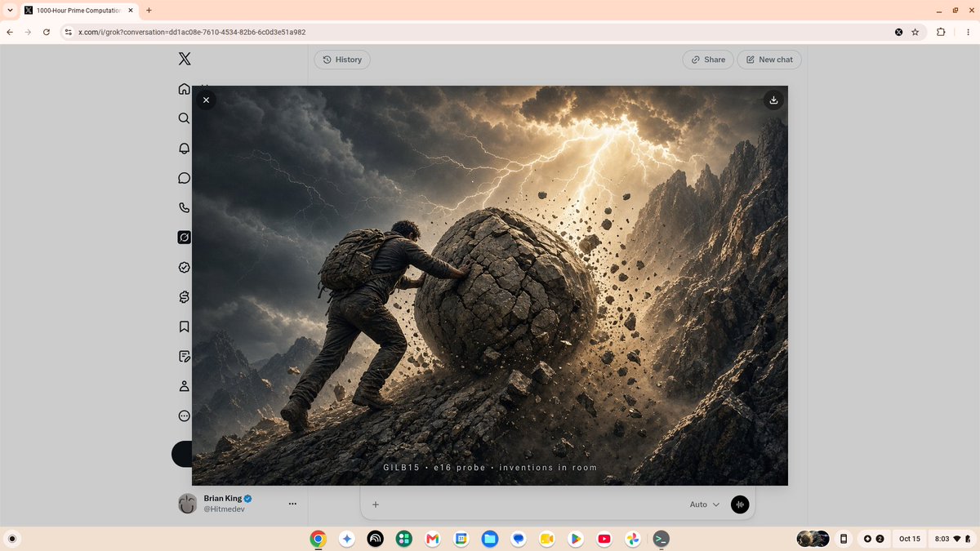Image resolution: width=980 pixels, height=551 pixels.
Task: Open the Auto model selector dropdown
Action: (704, 504)
